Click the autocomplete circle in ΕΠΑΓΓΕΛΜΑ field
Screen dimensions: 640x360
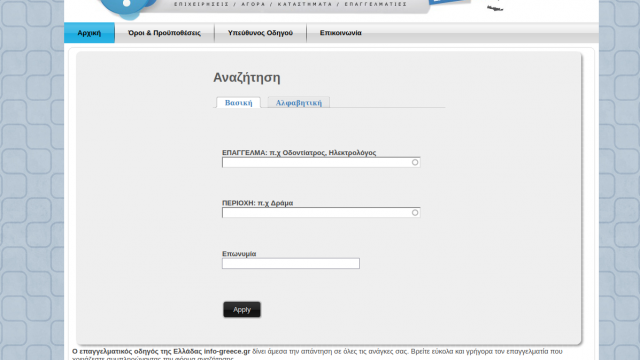415,162
